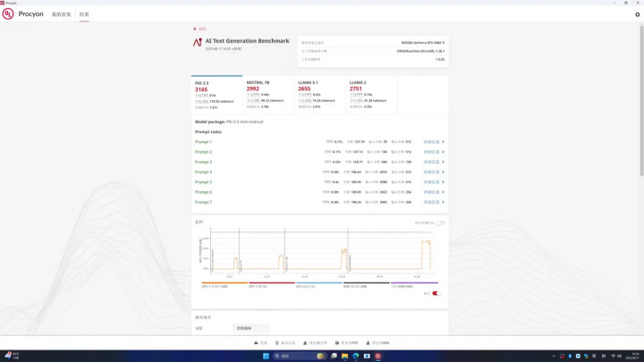Select the black RAM usage legend
644x362 pixels.
point(367,284)
